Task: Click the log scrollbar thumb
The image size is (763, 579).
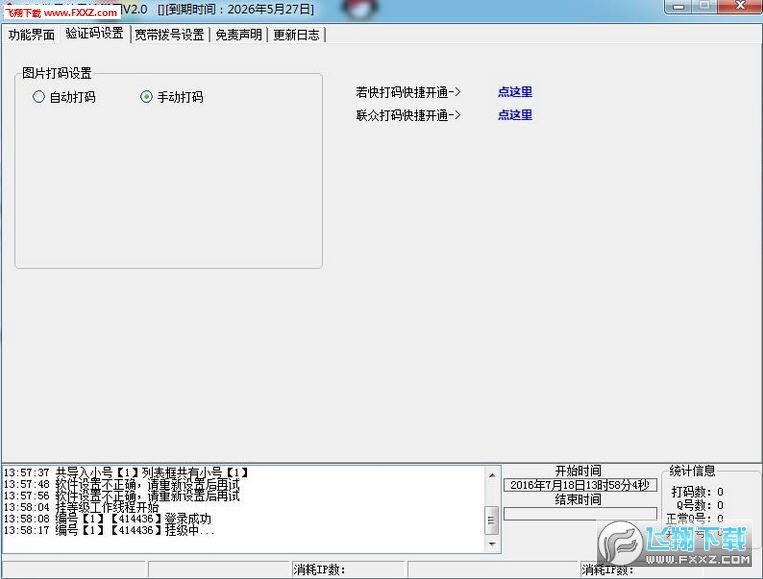Action: [492, 520]
